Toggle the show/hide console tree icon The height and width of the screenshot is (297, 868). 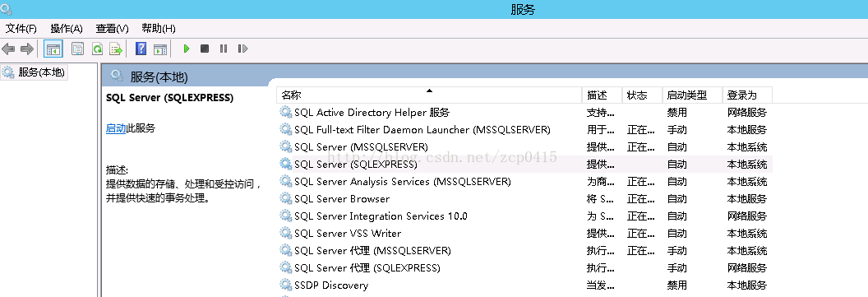[x=53, y=49]
